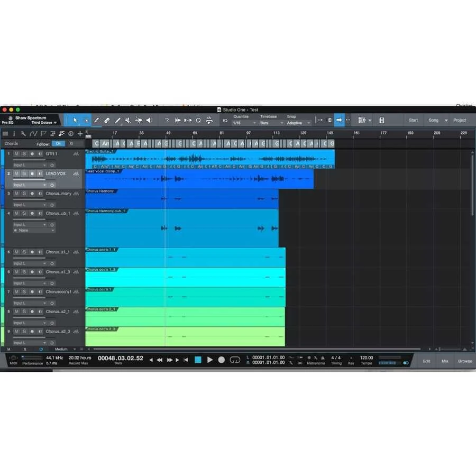Screen dimensions: 476x476
Task: Activate the Listen speaker tool
Action: (149, 121)
